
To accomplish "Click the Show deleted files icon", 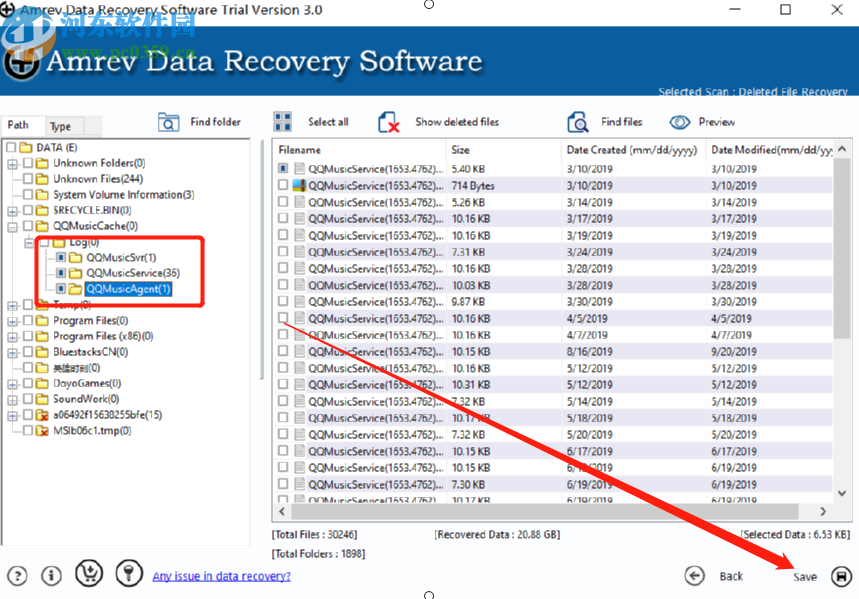I will click(388, 122).
